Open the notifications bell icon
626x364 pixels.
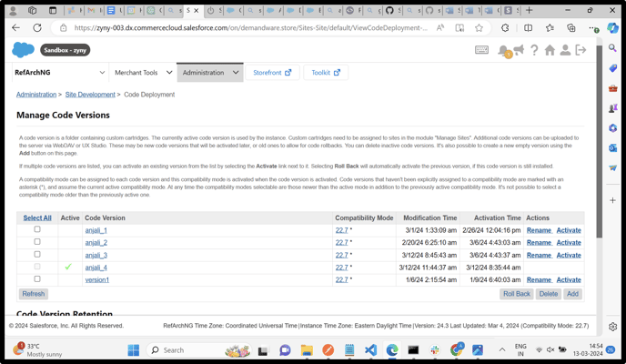click(x=503, y=51)
